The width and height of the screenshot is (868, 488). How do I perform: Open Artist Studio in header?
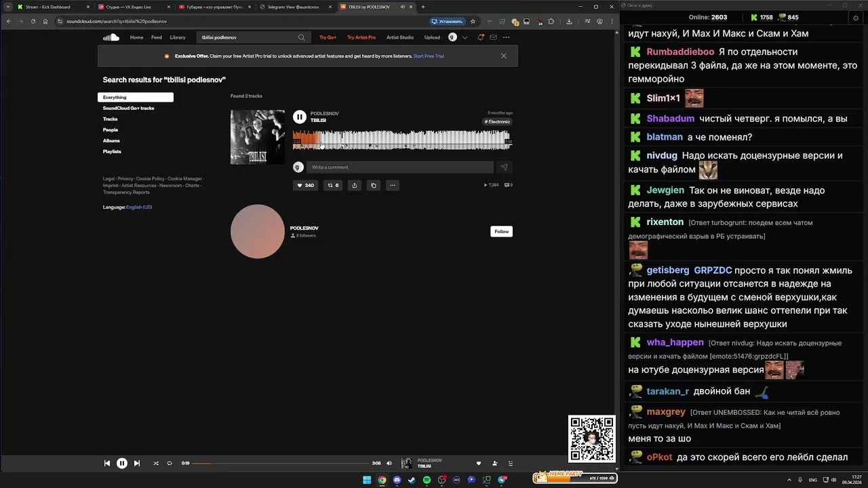click(x=400, y=37)
